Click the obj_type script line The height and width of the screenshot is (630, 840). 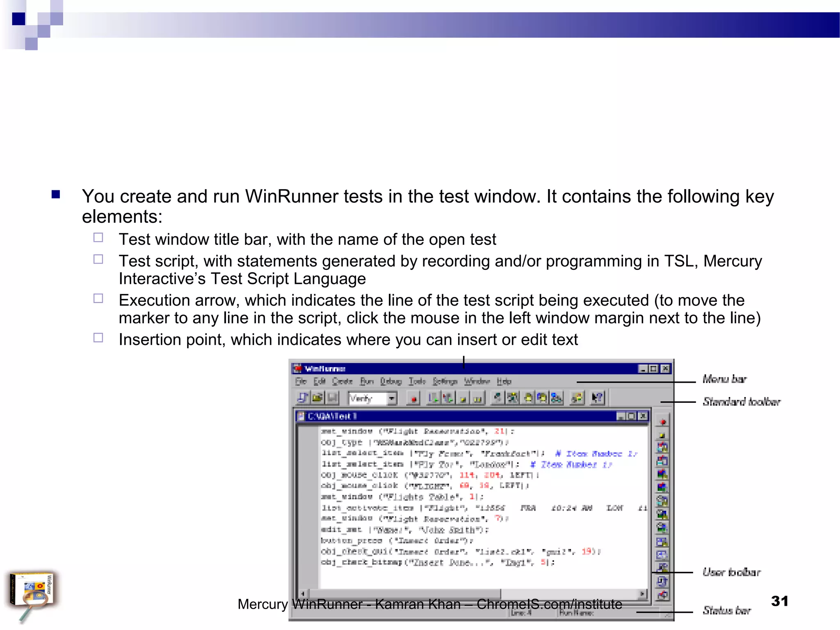(415, 443)
